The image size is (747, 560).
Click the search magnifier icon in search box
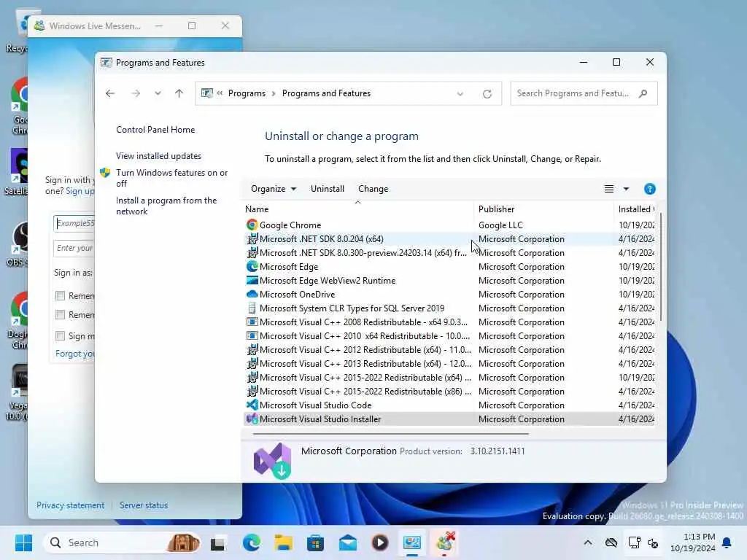[643, 93]
